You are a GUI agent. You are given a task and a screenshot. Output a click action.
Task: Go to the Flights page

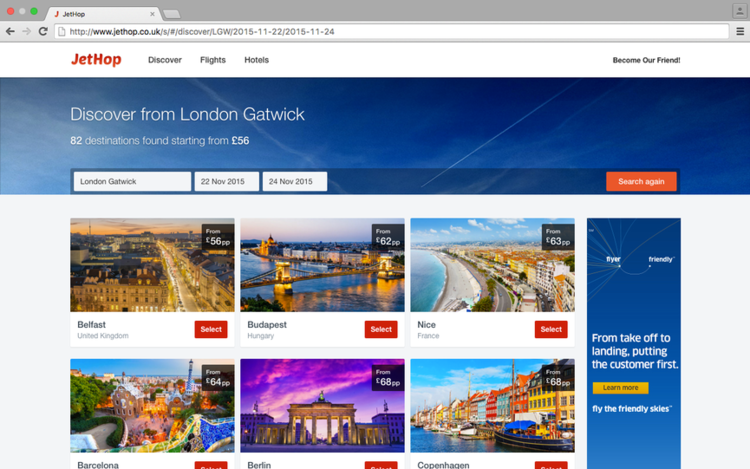213,60
